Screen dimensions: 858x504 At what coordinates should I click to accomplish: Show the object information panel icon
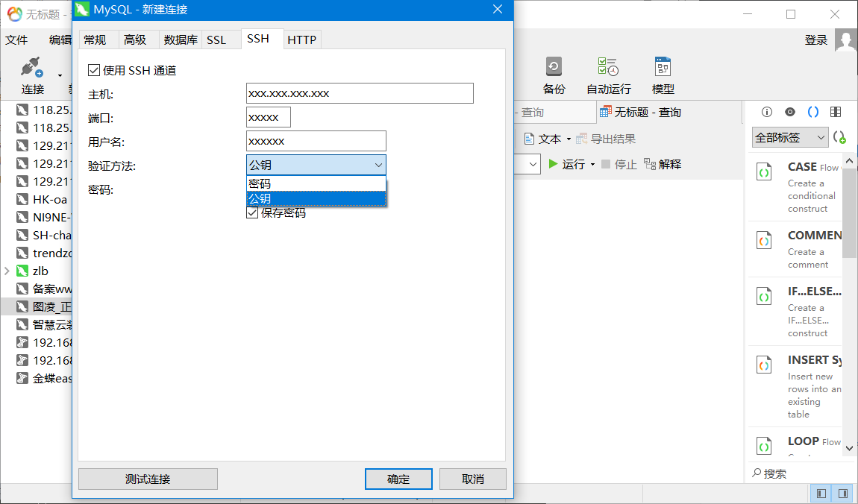click(x=766, y=112)
